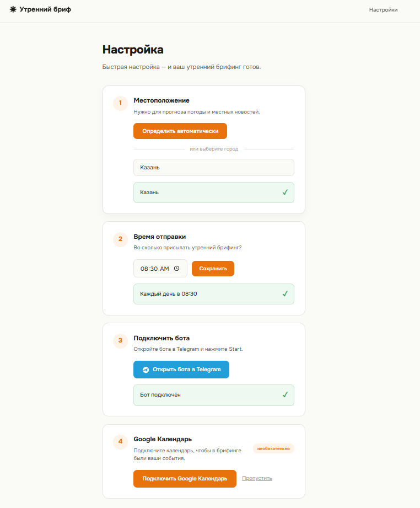The image size is (420, 508).
Task: Click the step 2 number badge
Action: click(x=121, y=239)
